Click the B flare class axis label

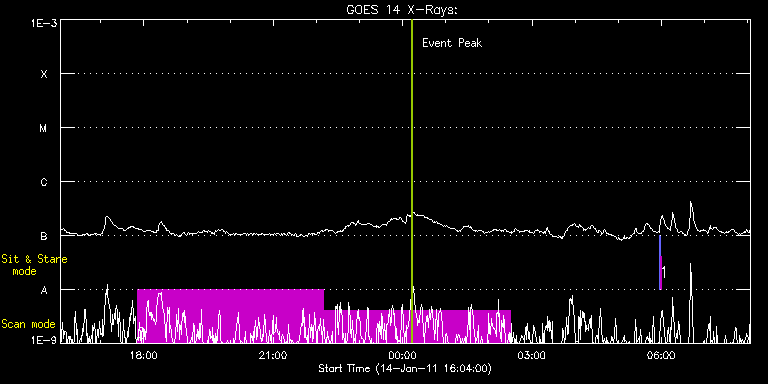click(44, 236)
